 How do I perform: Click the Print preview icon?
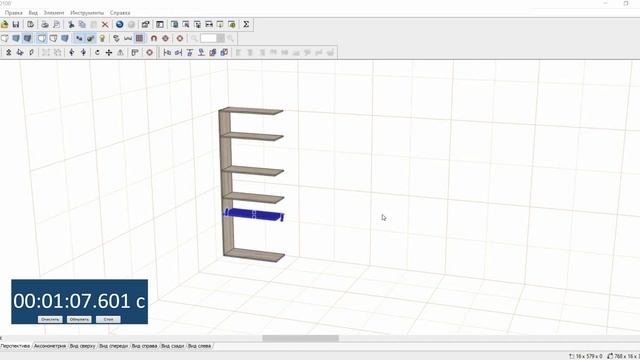tap(56, 24)
